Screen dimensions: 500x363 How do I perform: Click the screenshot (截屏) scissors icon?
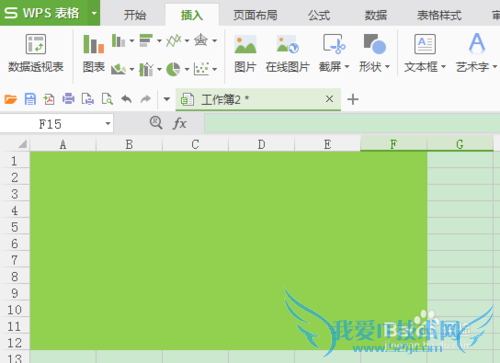pos(334,44)
